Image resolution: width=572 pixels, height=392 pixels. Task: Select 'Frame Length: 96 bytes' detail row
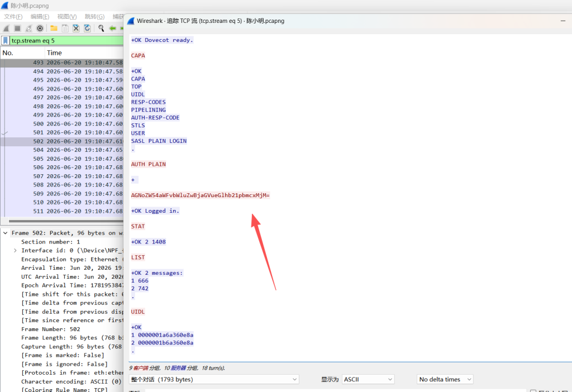[x=72, y=338]
